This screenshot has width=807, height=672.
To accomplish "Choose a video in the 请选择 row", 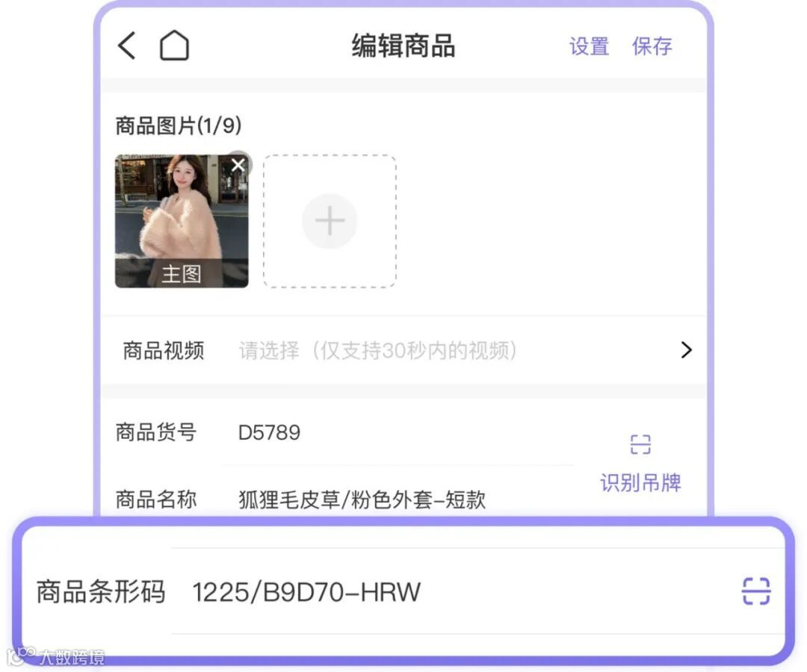I will [x=378, y=351].
